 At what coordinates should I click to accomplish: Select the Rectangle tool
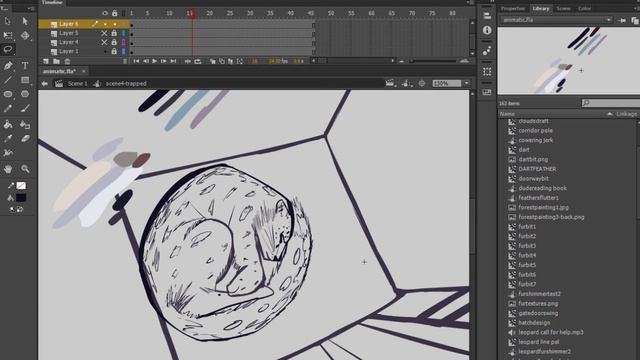click(25, 80)
